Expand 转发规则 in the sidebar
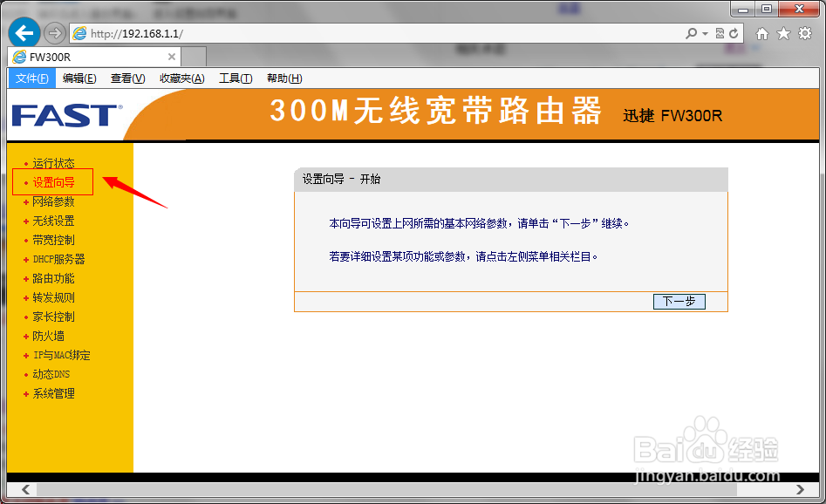This screenshot has height=504, width=826. pyautogui.click(x=53, y=297)
